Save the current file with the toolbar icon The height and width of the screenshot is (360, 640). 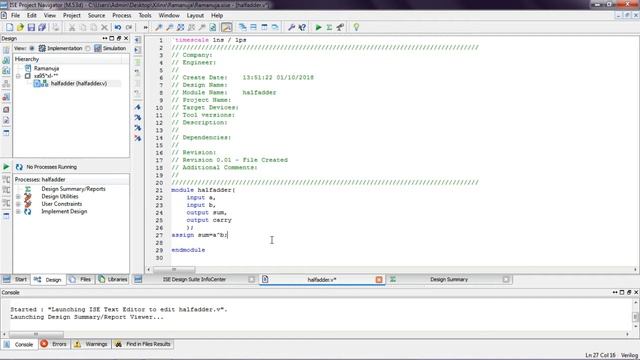tap(31, 27)
